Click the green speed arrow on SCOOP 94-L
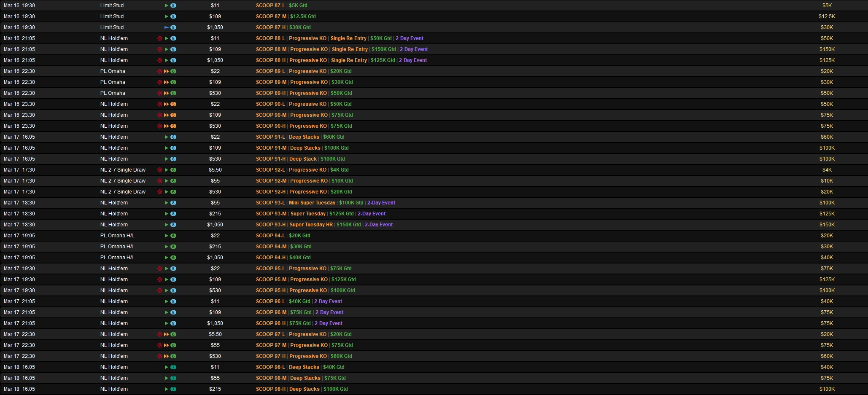 pyautogui.click(x=166, y=236)
